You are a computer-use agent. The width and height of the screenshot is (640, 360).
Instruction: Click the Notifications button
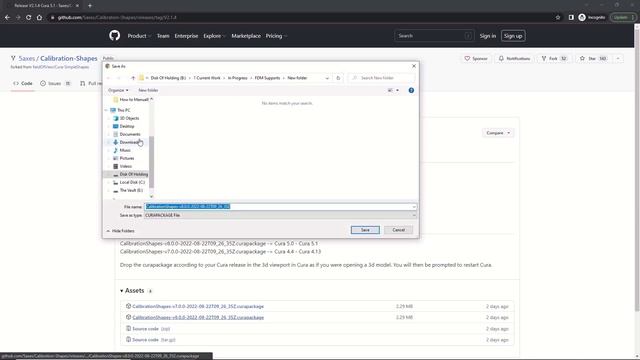point(514,59)
